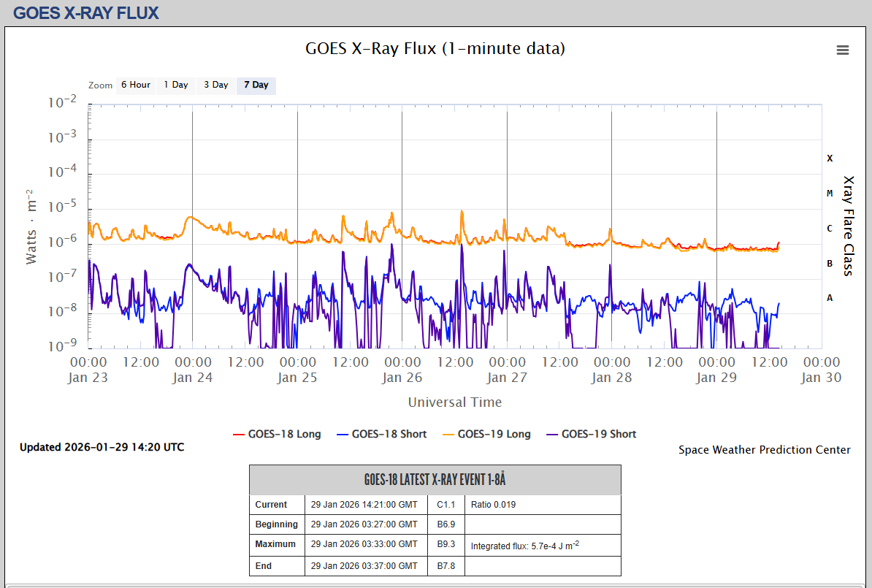The width and height of the screenshot is (872, 588).
Task: Select the GOES-18 Latest X-Ray Event table header
Action: point(435,480)
